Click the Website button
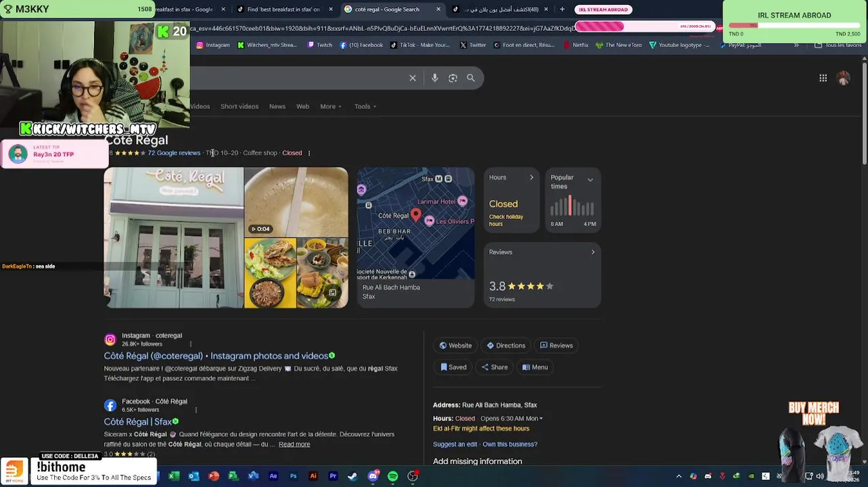 pyautogui.click(x=455, y=346)
